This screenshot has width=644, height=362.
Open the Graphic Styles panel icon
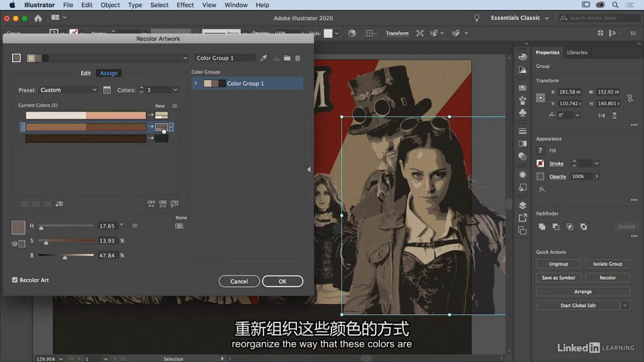pyautogui.click(x=523, y=187)
